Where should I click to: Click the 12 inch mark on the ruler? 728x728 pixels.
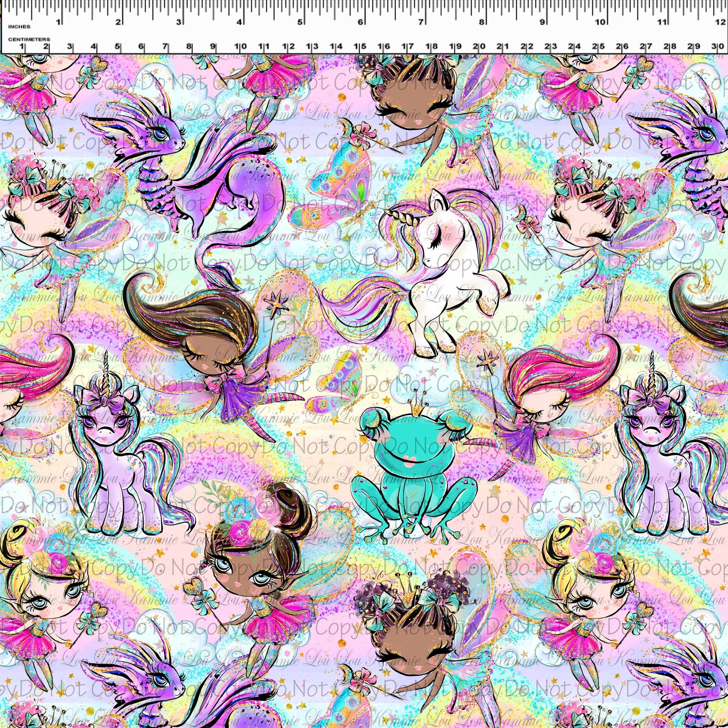(x=719, y=22)
